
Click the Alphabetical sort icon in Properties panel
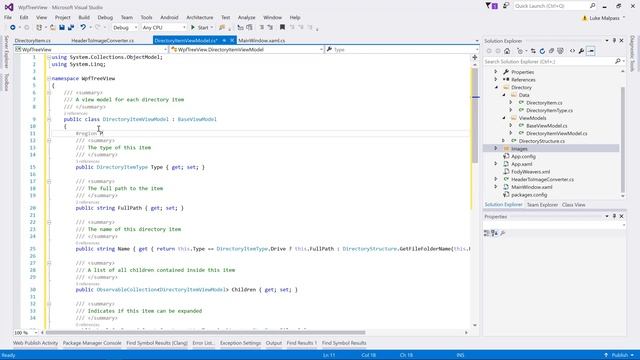tap(494, 233)
